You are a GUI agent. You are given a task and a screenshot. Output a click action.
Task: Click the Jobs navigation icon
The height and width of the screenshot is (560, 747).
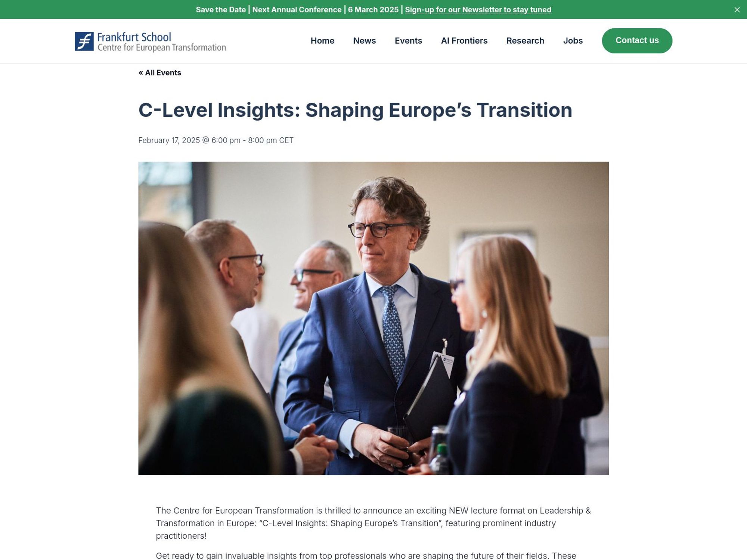[x=572, y=40]
